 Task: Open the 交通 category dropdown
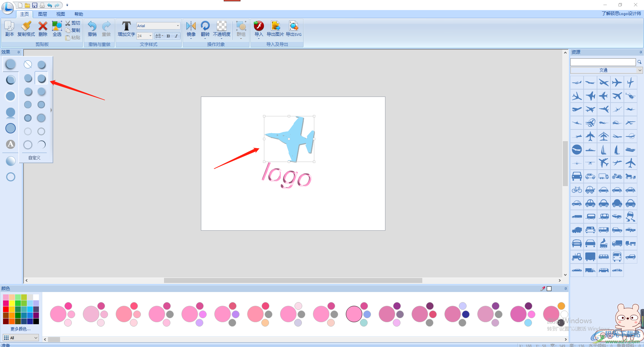606,70
